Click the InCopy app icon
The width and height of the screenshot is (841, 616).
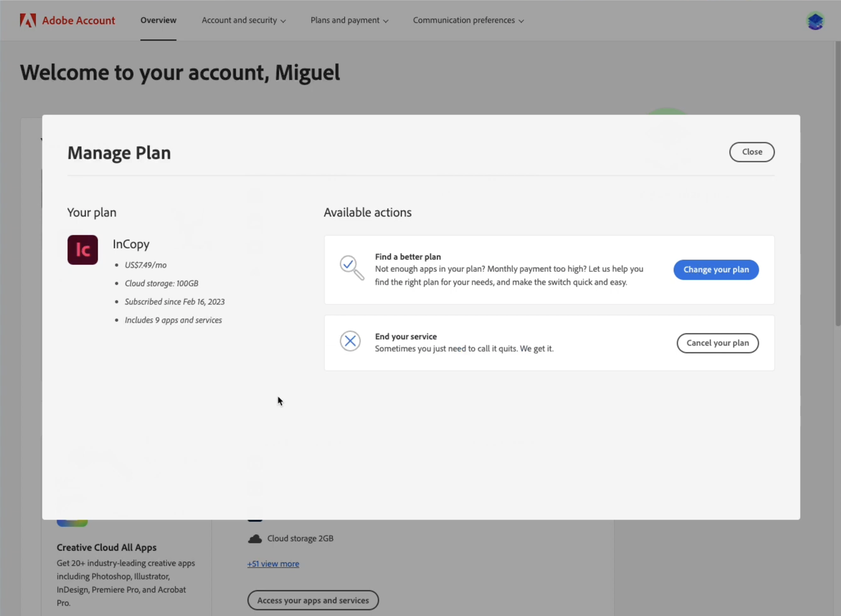tap(83, 250)
